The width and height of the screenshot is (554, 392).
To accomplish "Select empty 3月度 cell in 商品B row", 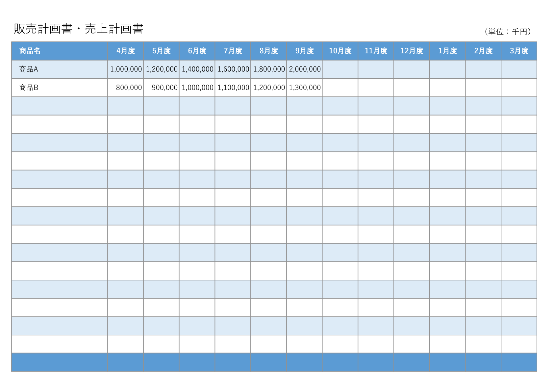I will [x=519, y=88].
